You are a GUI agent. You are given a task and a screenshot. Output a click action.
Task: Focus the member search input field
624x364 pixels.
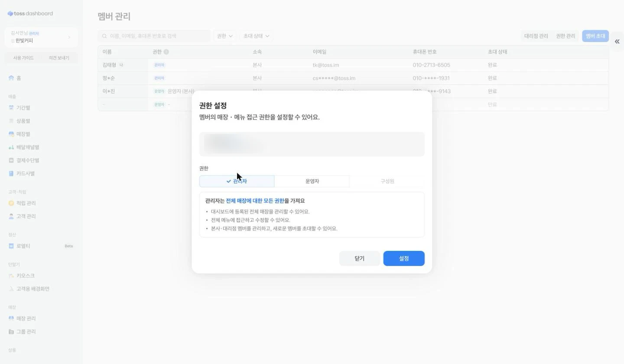(x=154, y=36)
